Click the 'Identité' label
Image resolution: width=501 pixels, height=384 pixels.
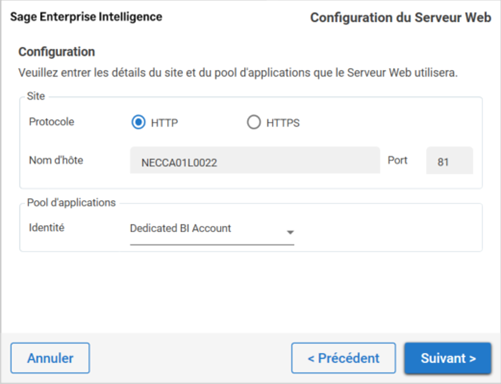[47, 228]
